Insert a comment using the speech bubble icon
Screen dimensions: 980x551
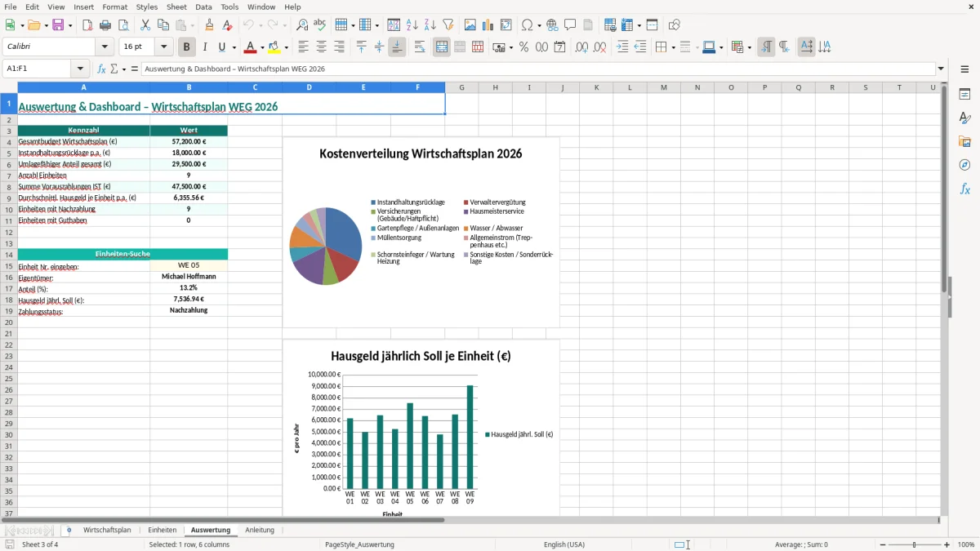click(x=570, y=25)
